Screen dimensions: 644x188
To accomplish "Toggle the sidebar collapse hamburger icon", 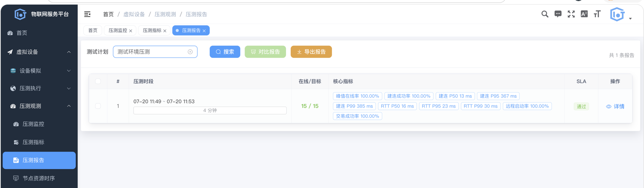I will [87, 14].
